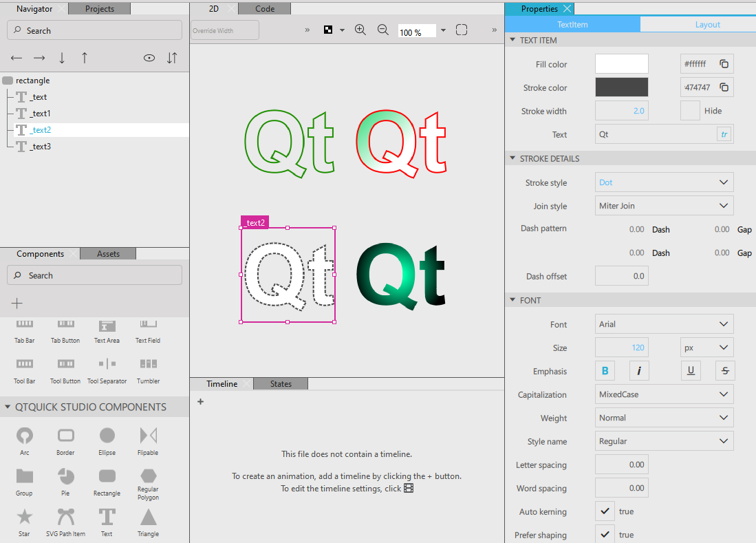The width and height of the screenshot is (756, 543).
Task: Click the dark Stroke color swatch
Action: point(621,87)
